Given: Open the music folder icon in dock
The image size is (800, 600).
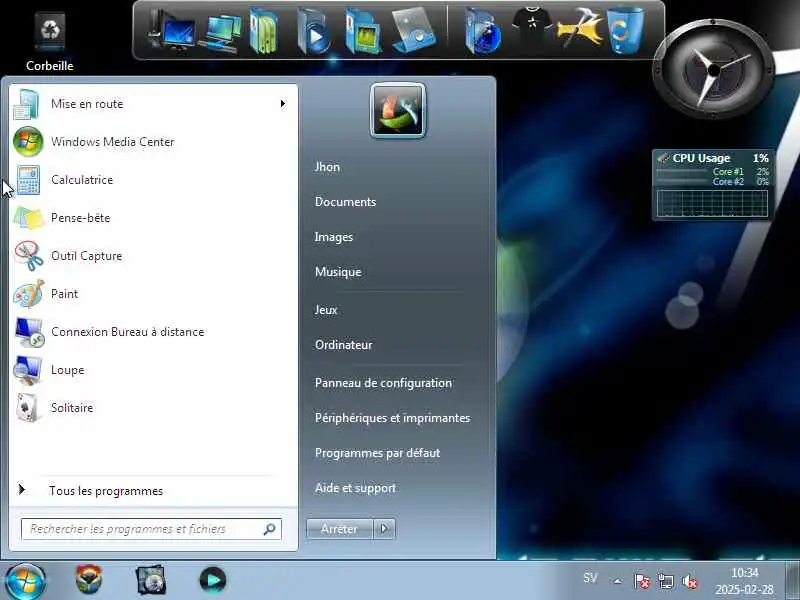Looking at the screenshot, I should point(414,31).
